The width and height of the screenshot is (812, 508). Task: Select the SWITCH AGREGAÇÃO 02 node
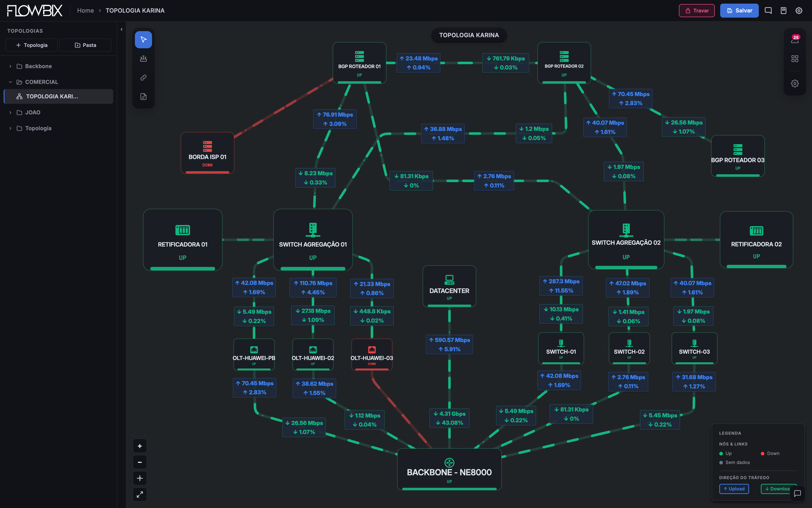[626, 240]
